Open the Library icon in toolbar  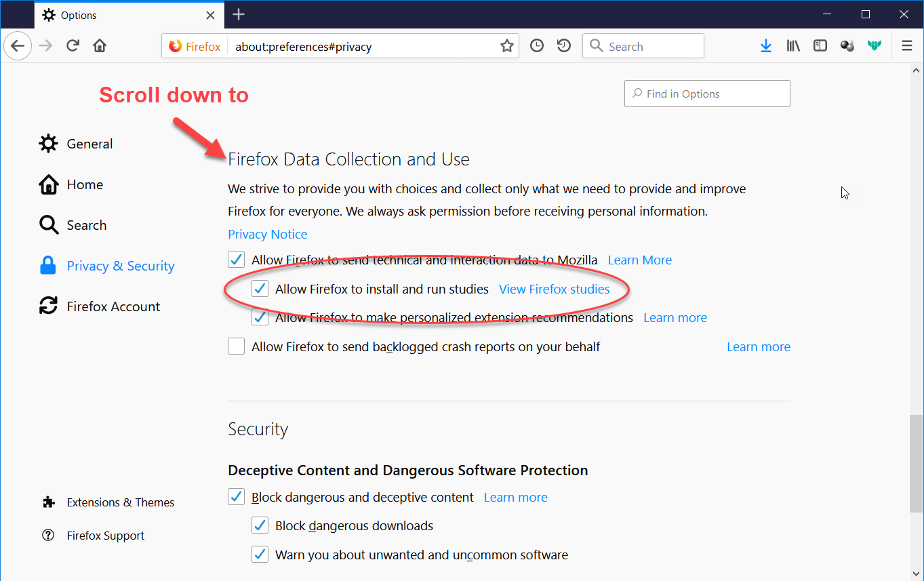click(793, 45)
